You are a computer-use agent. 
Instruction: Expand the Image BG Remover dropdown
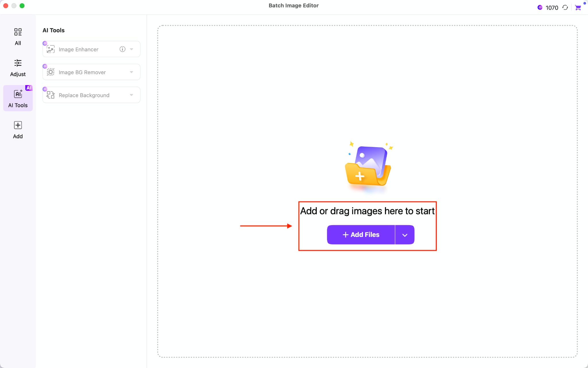click(x=132, y=72)
